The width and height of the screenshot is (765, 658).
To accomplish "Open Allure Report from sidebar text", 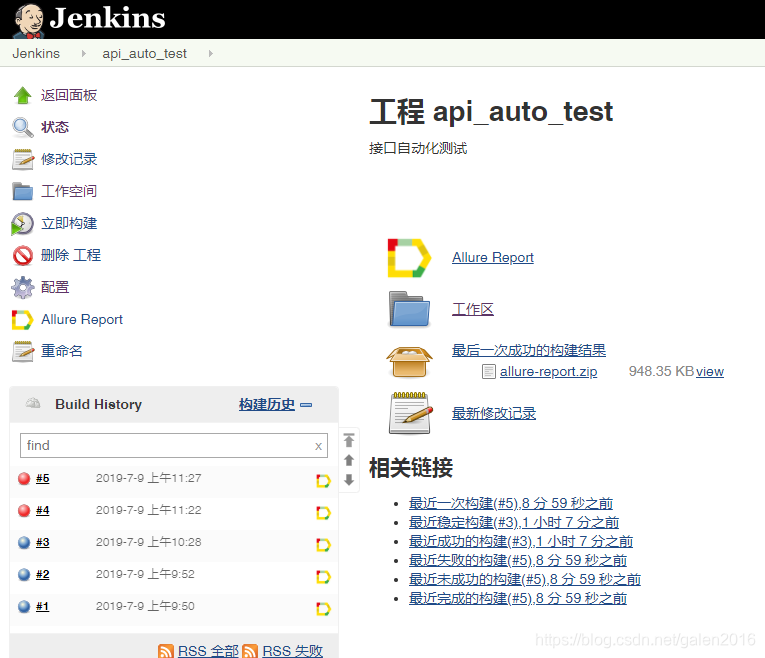I will tap(82, 319).
